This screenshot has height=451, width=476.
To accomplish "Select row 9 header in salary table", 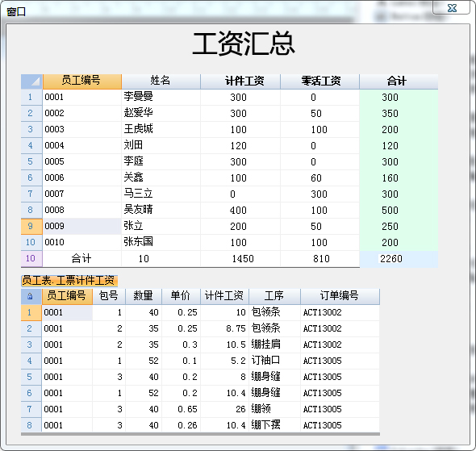I will tap(31, 226).
